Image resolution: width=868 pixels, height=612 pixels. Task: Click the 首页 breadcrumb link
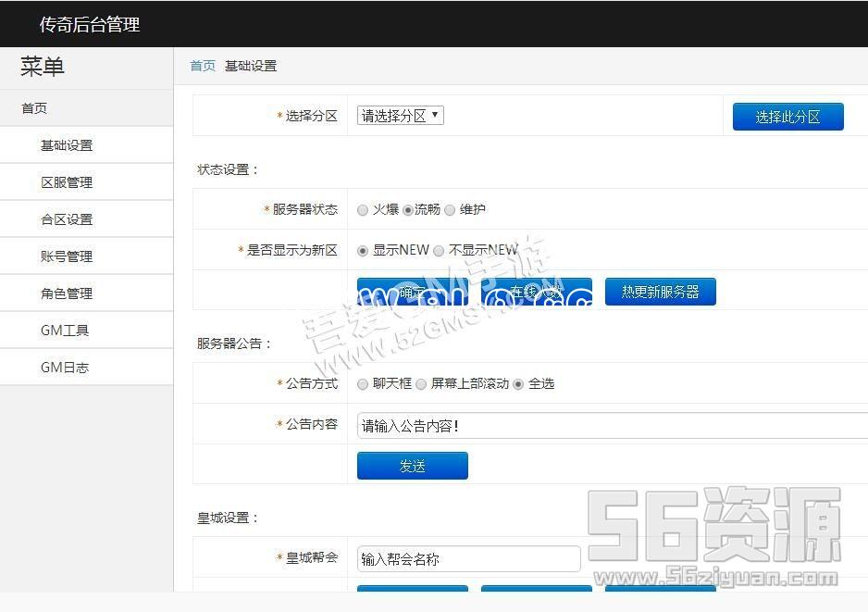tap(203, 66)
